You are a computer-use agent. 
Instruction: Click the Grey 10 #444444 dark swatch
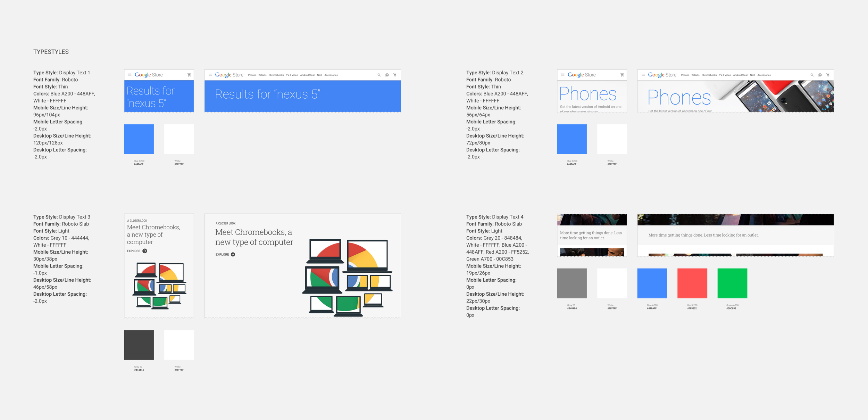click(139, 345)
